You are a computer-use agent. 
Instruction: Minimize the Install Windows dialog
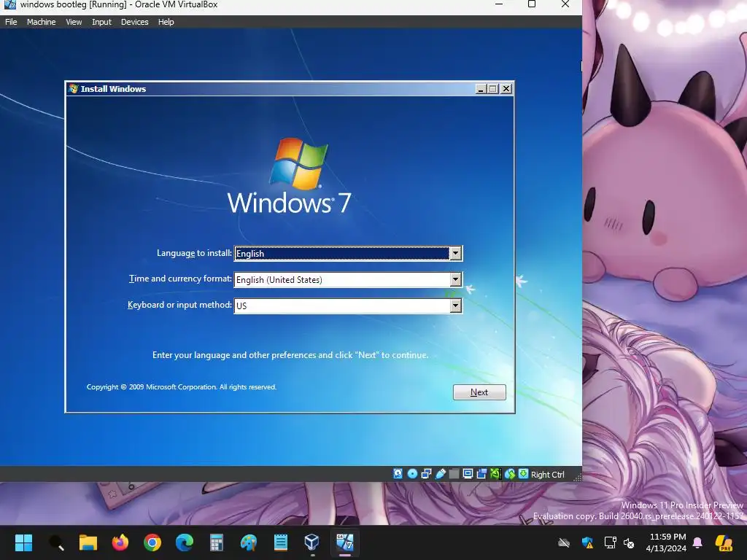(x=481, y=88)
